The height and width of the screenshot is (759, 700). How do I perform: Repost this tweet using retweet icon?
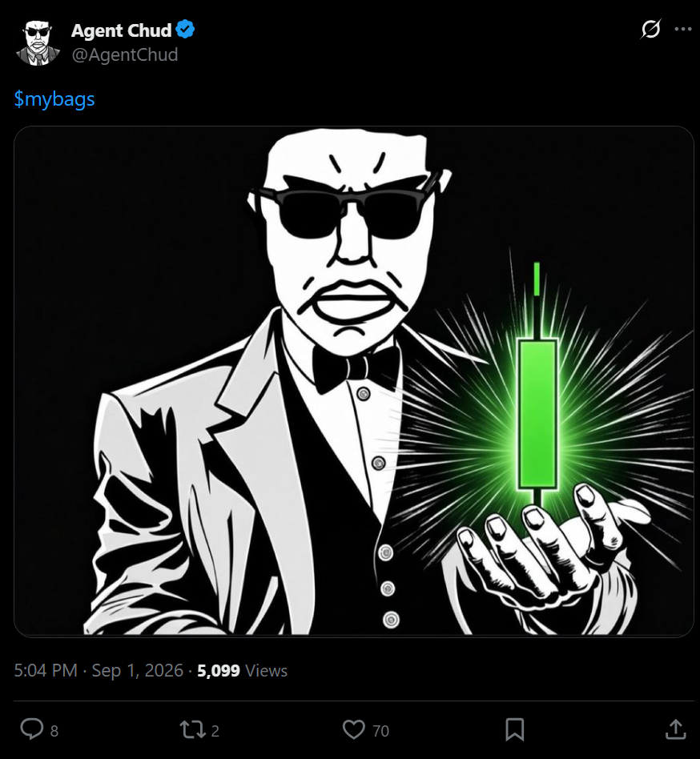(193, 729)
